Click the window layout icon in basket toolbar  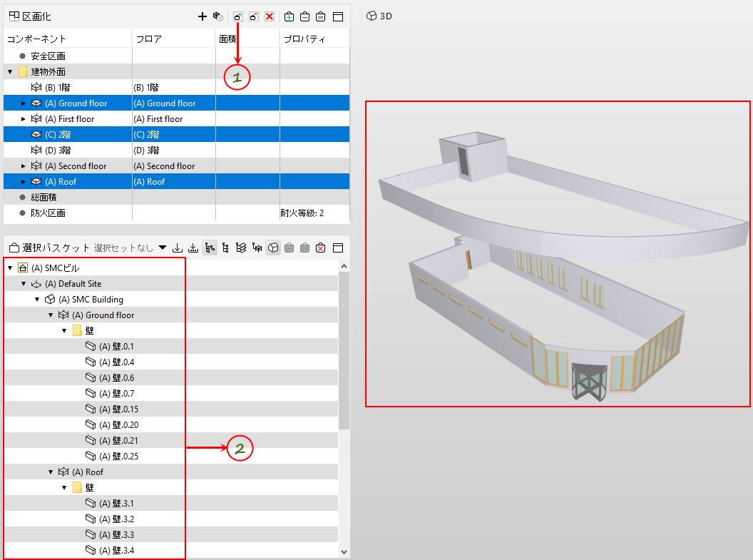click(x=338, y=248)
